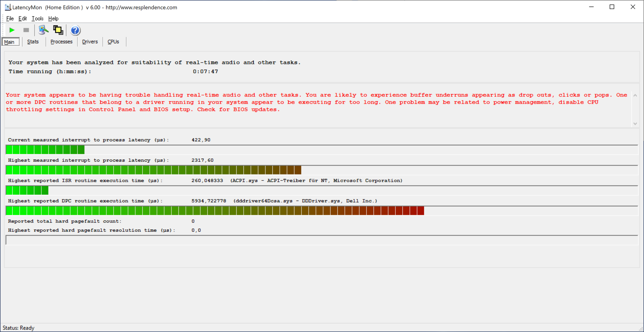Click the 'Your system has been analyzed' line
644x332 pixels.
tap(154, 62)
